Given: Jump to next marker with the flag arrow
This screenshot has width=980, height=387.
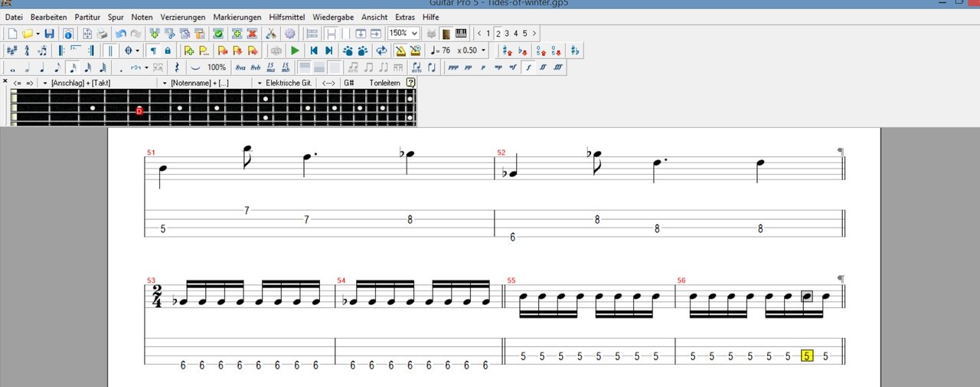Looking at the screenshot, I should [253, 51].
